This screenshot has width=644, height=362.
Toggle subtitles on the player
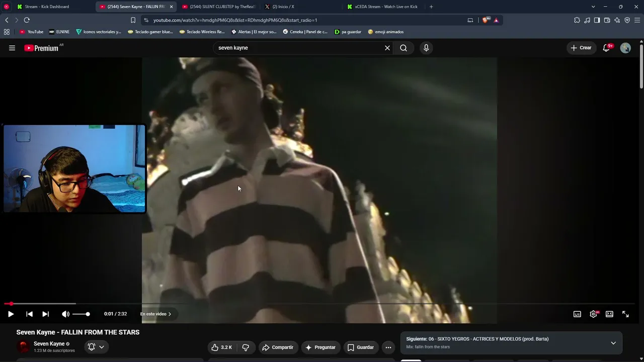click(577, 314)
